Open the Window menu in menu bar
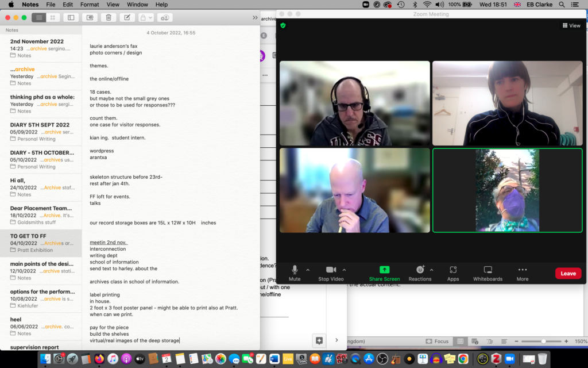The height and width of the screenshot is (368, 588). pos(137,5)
